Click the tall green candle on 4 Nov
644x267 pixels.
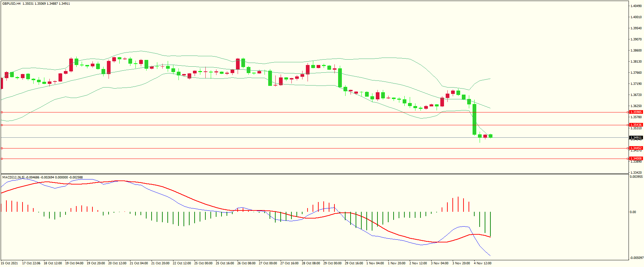pos(475,120)
